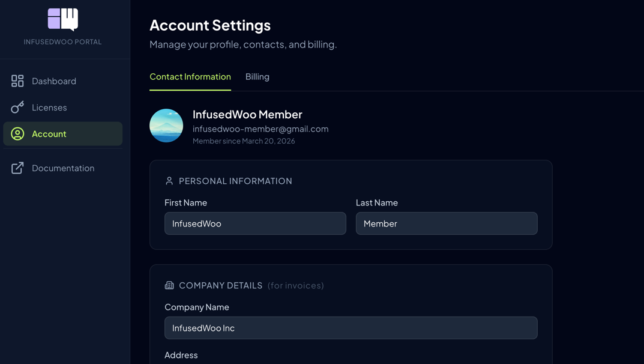Click the profile avatar picture
Image resolution: width=644 pixels, height=364 pixels.
pos(166,126)
